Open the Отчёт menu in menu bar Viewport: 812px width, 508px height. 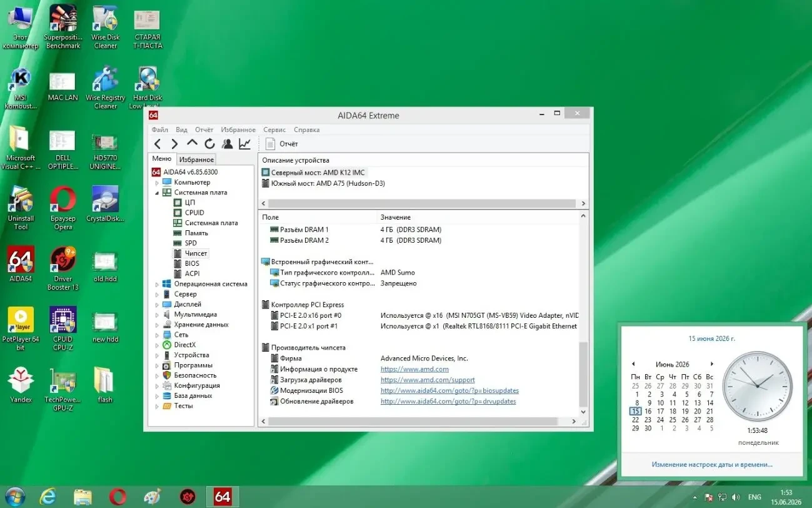(x=204, y=130)
